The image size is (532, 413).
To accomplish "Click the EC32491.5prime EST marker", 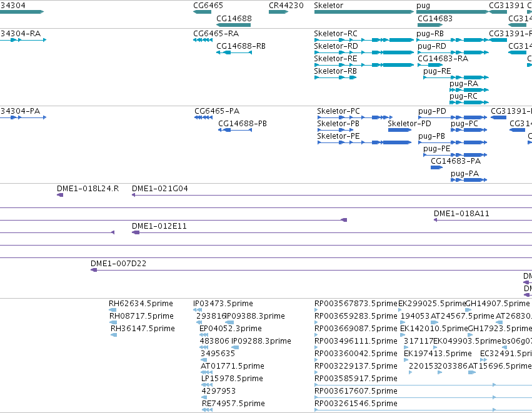I will [483, 360].
